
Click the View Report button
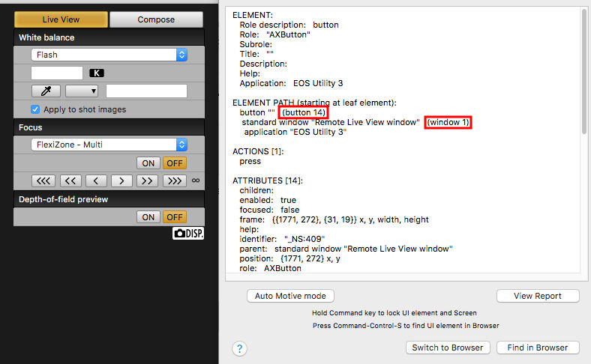[x=538, y=296]
